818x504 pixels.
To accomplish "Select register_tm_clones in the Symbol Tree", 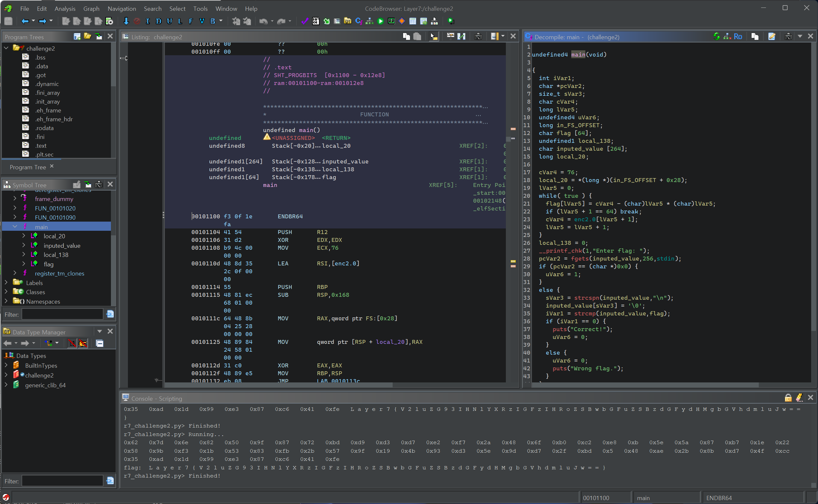I will click(x=59, y=273).
